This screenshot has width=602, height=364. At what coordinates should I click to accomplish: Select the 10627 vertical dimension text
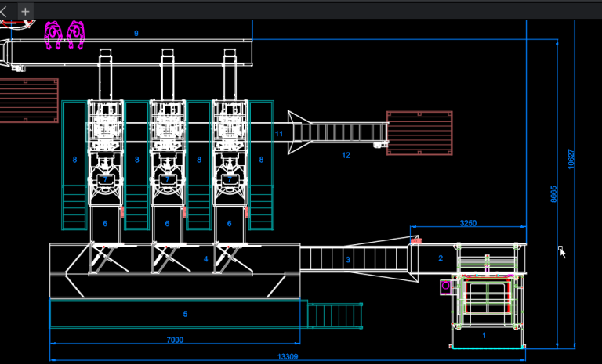coord(571,158)
